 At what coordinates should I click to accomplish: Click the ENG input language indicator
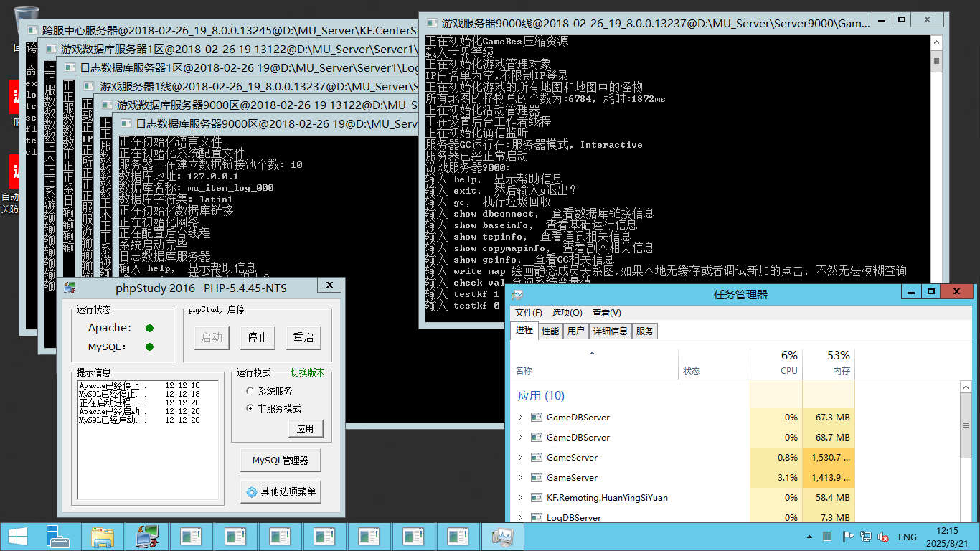click(x=908, y=537)
